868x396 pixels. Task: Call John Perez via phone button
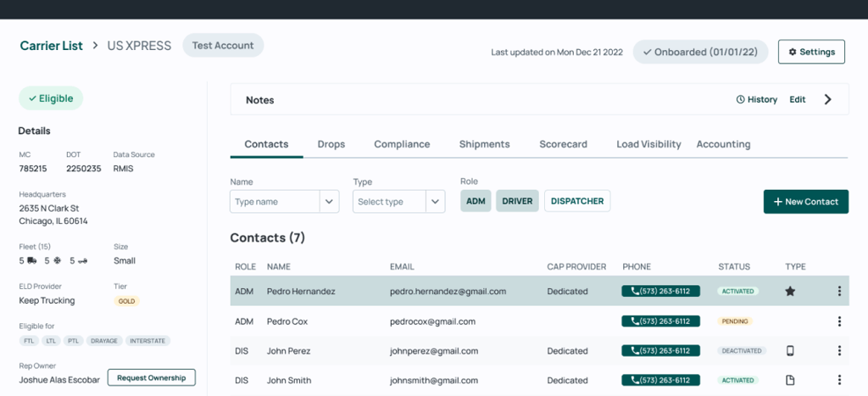[661, 350]
